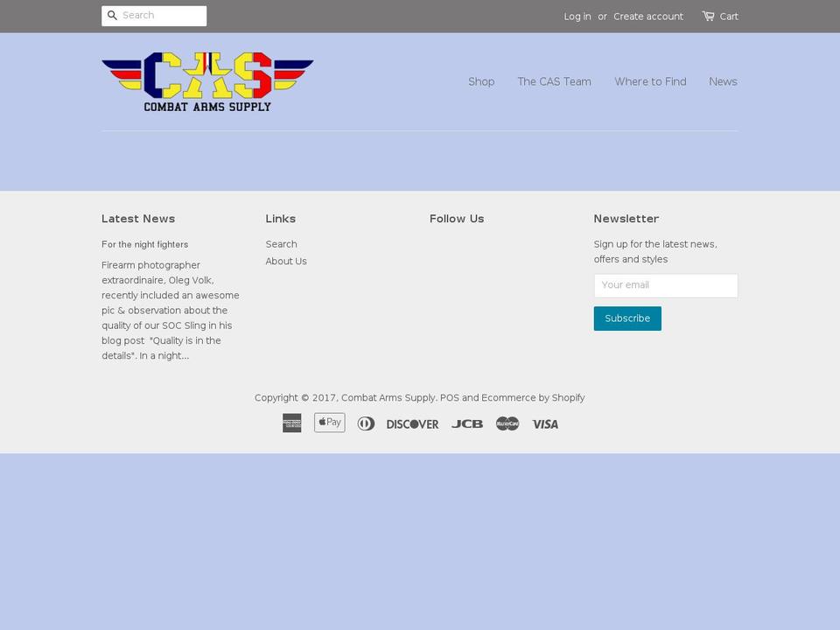Click the Visa payment icon
The height and width of the screenshot is (630, 840).
(545, 424)
